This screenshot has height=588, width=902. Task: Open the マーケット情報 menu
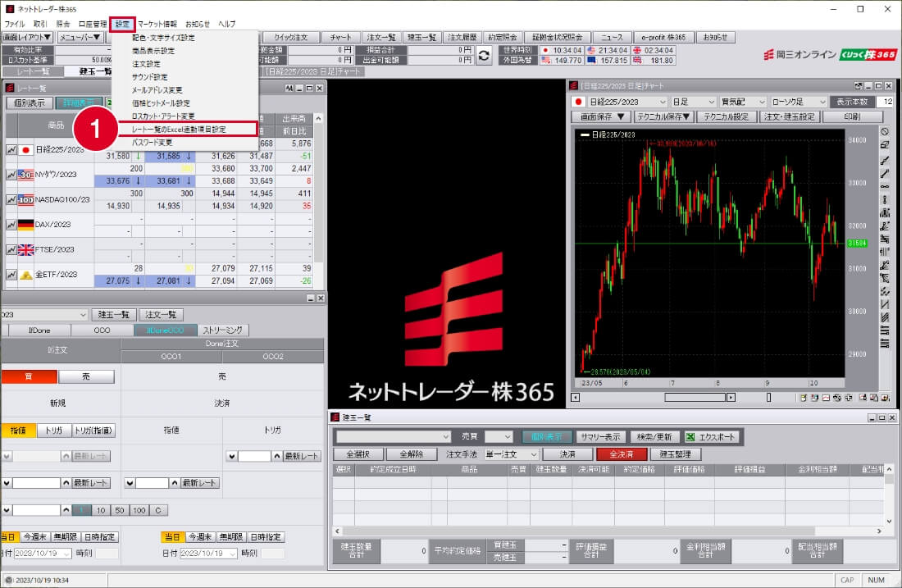click(x=157, y=24)
